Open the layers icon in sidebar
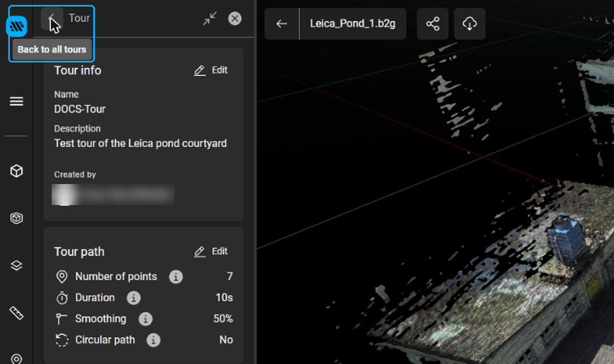The height and width of the screenshot is (364, 614). point(16,265)
